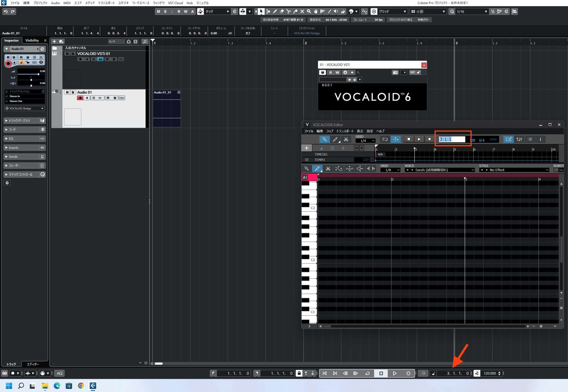
Task: Activate the Zoom tool in Cubase toolbar
Action: (x=309, y=11)
